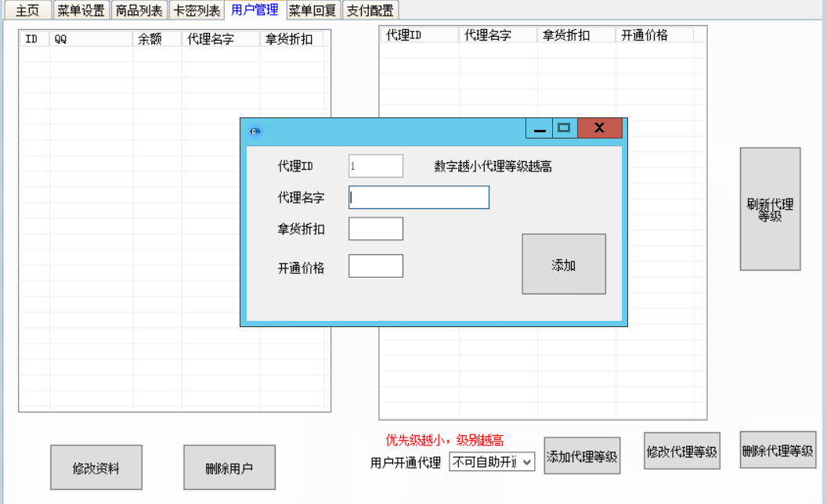Screen dimensions: 827x504
Task: Open the 商品列表 tab
Action: coord(139,10)
